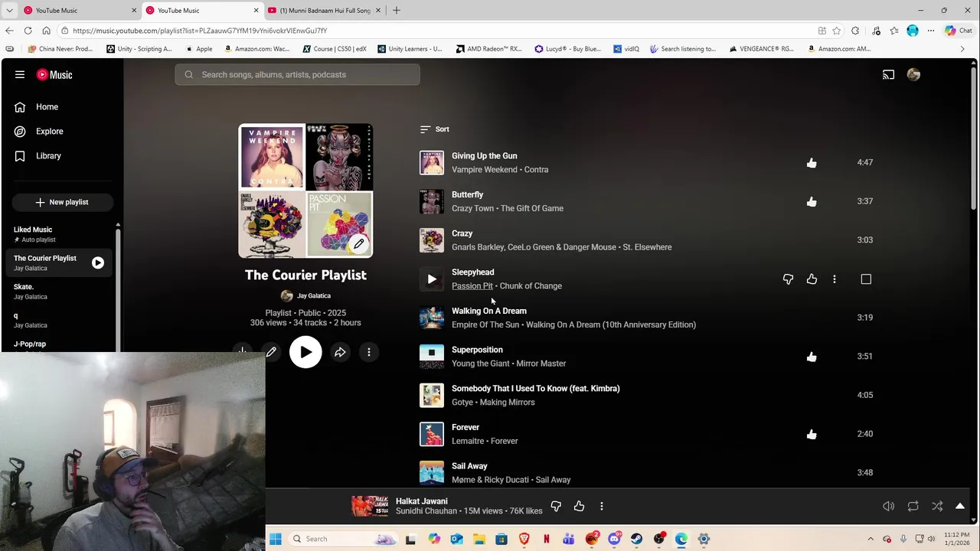
Task: Click the Giving Up the Gun thumbnail
Action: tap(432, 163)
